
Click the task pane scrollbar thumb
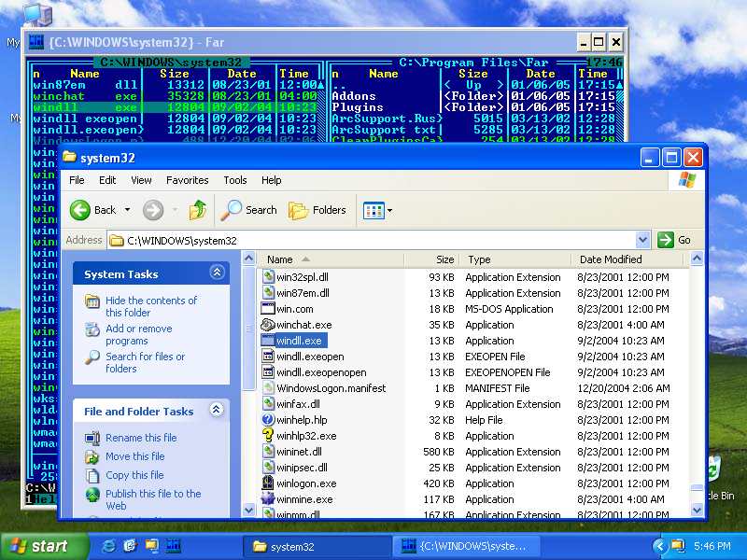[248, 329]
